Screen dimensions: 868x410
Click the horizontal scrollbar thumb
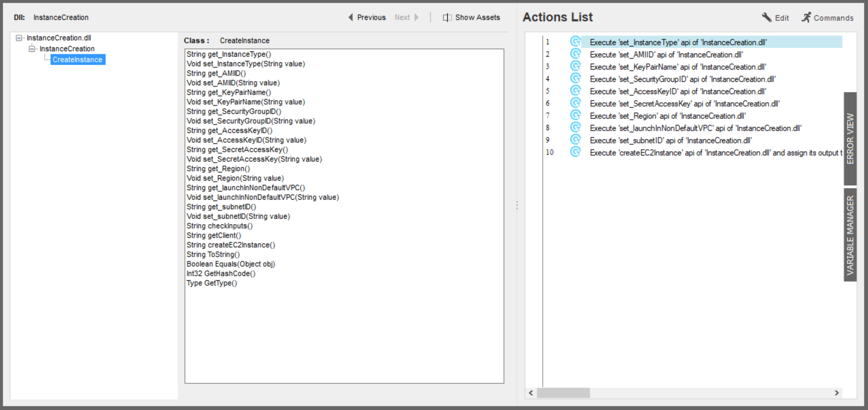(563, 393)
